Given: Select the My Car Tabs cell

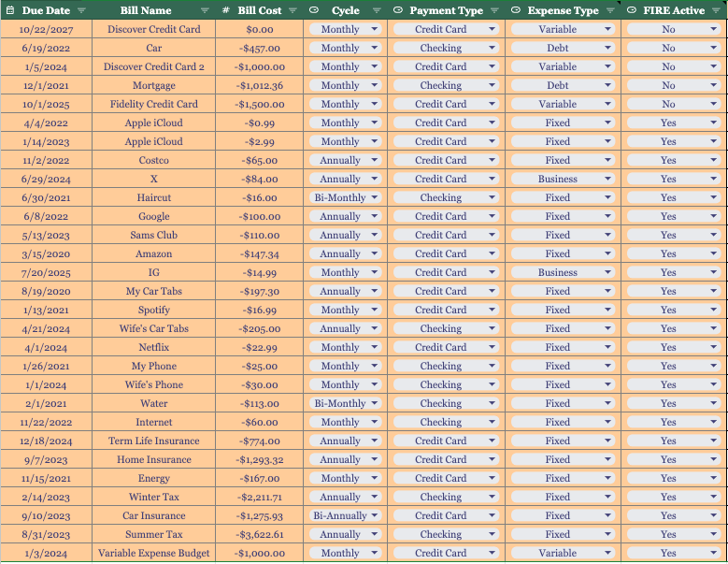Looking at the screenshot, I should [153, 291].
